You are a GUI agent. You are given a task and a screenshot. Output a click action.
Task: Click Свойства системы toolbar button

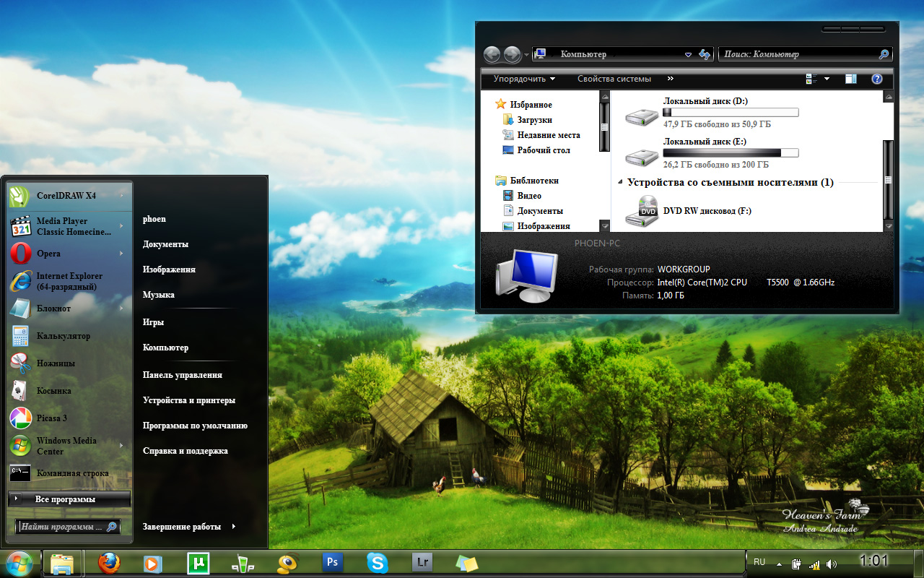point(614,79)
